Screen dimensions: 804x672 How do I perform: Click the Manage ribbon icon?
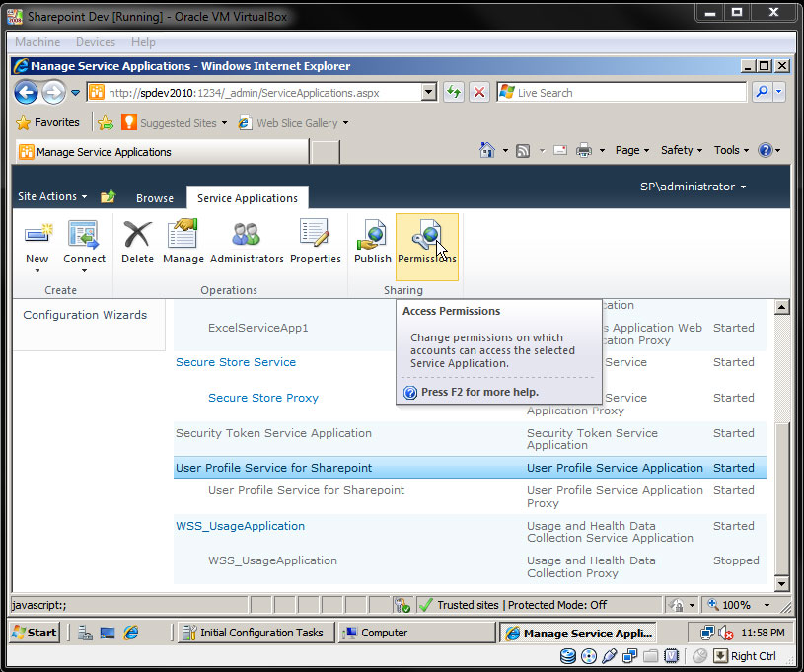click(x=183, y=235)
